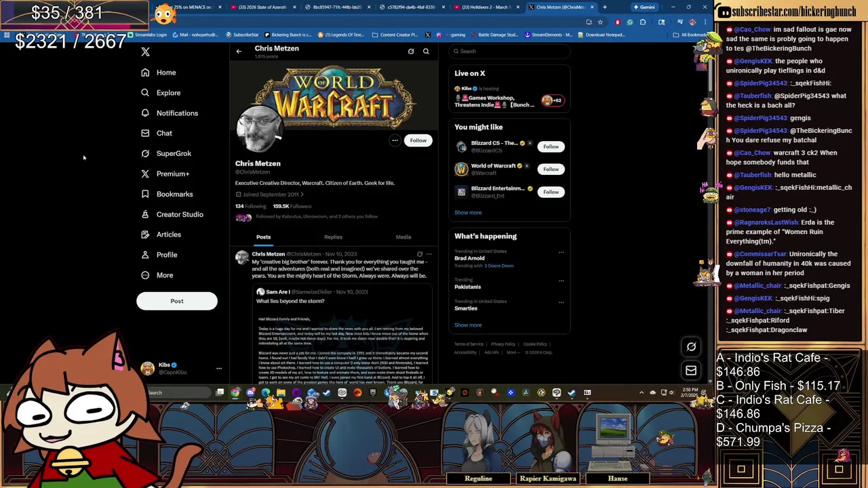The image size is (868, 488).
Task: Open Chris Metzen profile picture
Action: 258,129
